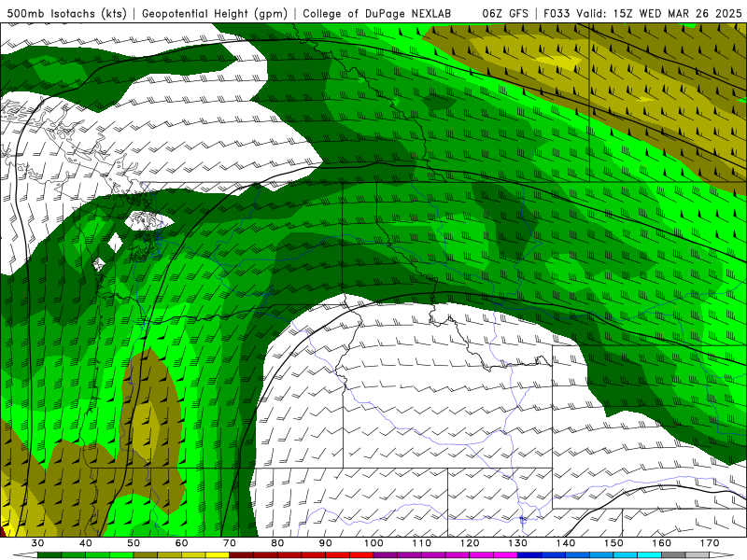747x560 pixels.
Task: Click the 'Geopotential Height (gpm)' header text
Action: pos(215,13)
